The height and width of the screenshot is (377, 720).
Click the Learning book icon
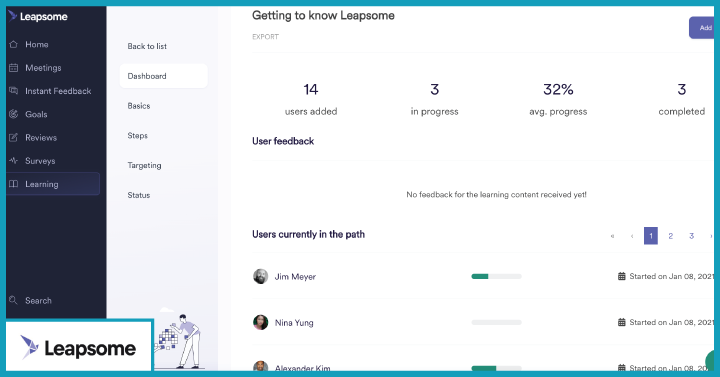[14, 184]
